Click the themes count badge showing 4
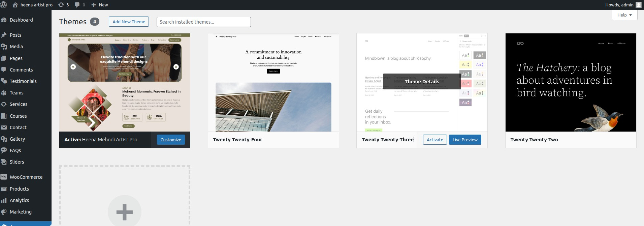The image size is (644, 226). 95,22
